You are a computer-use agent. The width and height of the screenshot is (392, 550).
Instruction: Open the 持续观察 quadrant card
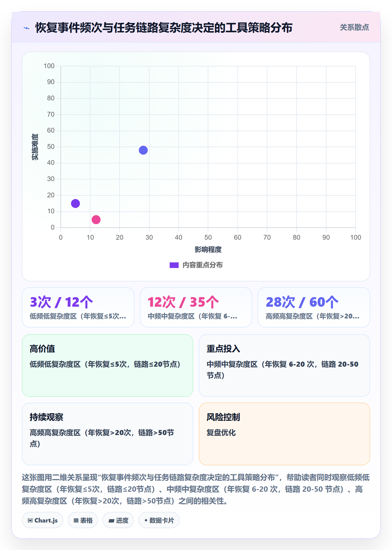(x=108, y=434)
